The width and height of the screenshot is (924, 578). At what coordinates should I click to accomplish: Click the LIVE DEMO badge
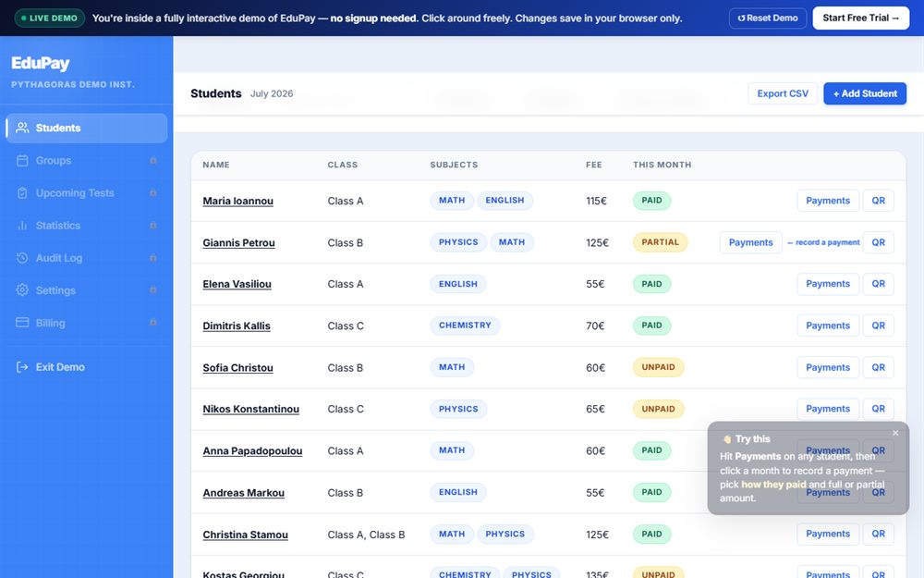(x=50, y=18)
